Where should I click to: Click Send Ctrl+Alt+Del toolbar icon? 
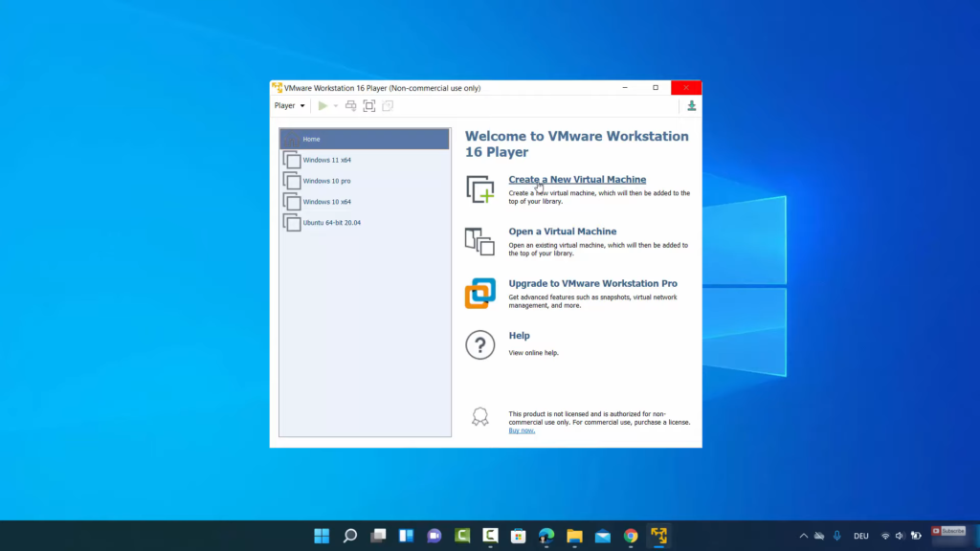pos(351,106)
